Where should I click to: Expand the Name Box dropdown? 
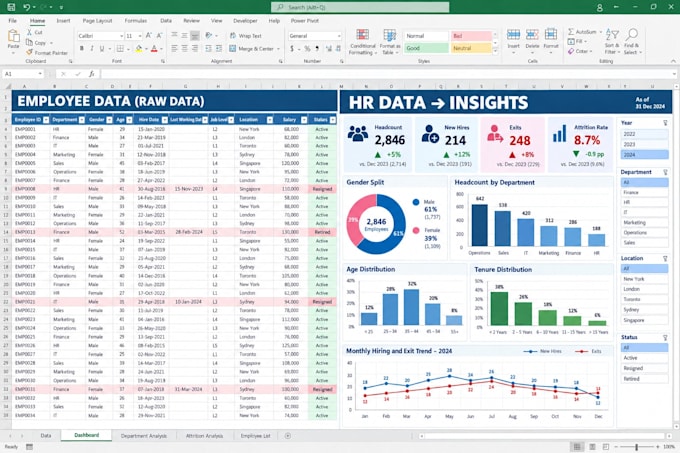click(x=40, y=74)
